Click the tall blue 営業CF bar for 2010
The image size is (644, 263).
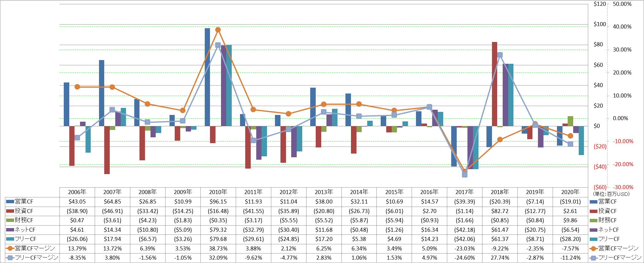tap(207, 77)
